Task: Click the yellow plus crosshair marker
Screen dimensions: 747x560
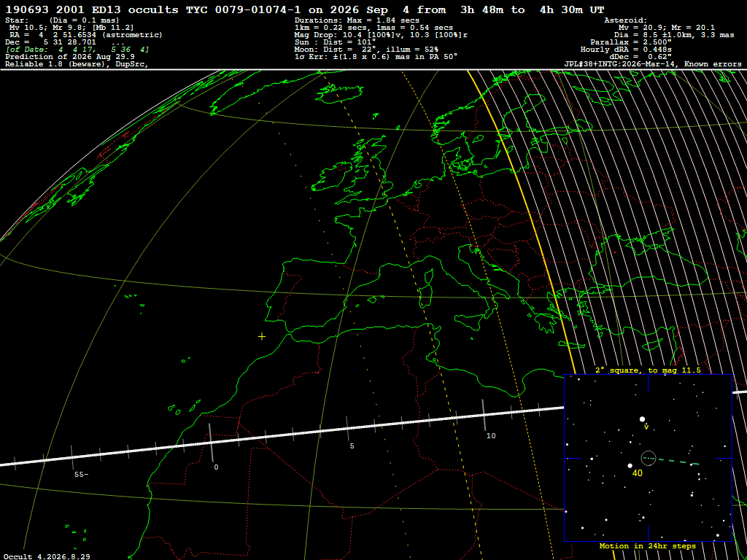Action: click(262, 337)
